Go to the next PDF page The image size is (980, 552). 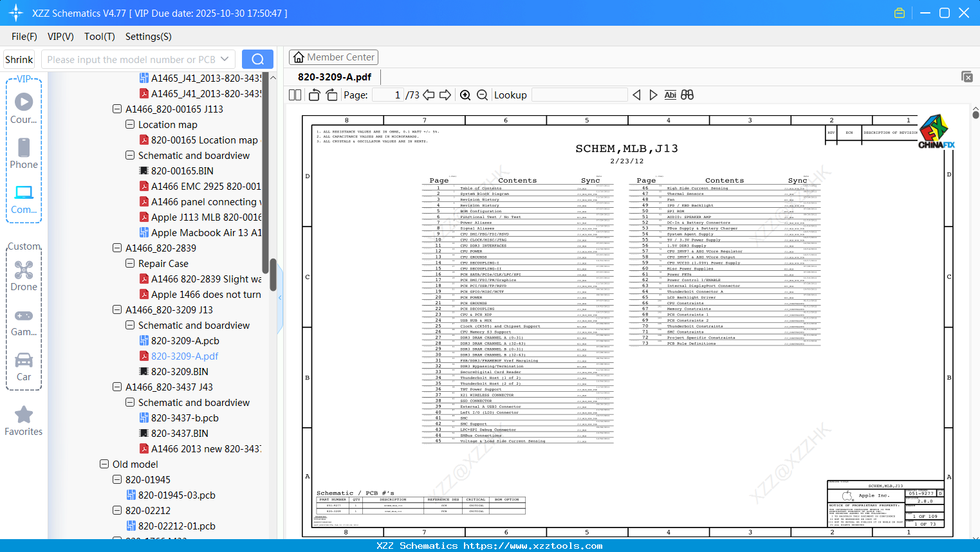(445, 95)
